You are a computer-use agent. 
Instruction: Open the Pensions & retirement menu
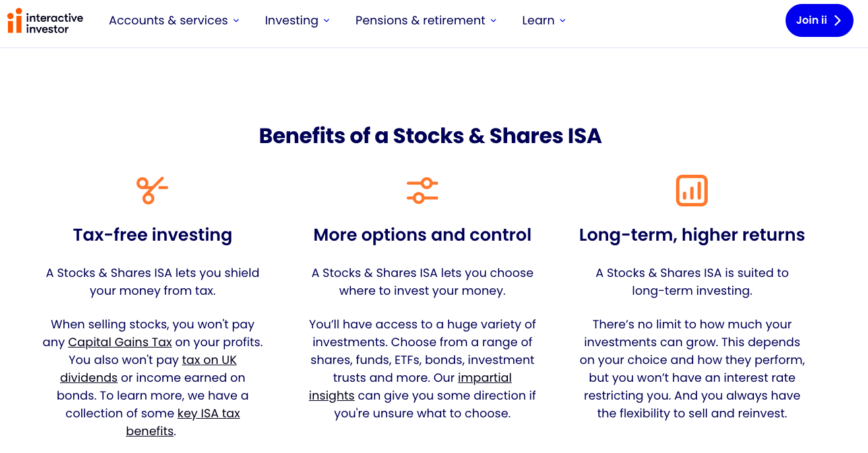(x=419, y=20)
